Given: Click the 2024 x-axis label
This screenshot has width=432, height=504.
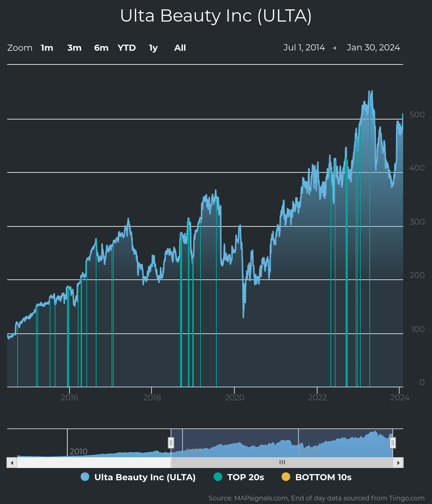Looking at the screenshot, I should pyautogui.click(x=400, y=397).
